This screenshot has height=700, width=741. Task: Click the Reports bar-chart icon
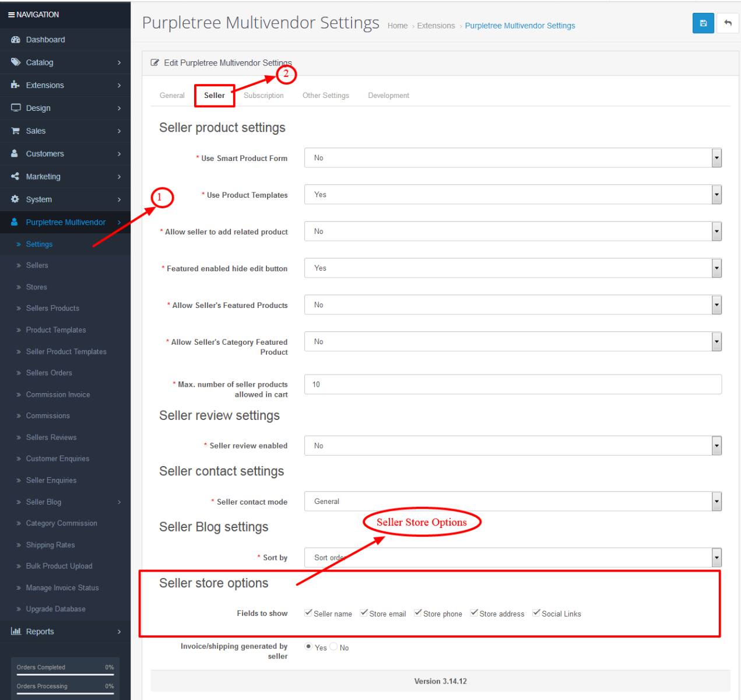pos(16,631)
